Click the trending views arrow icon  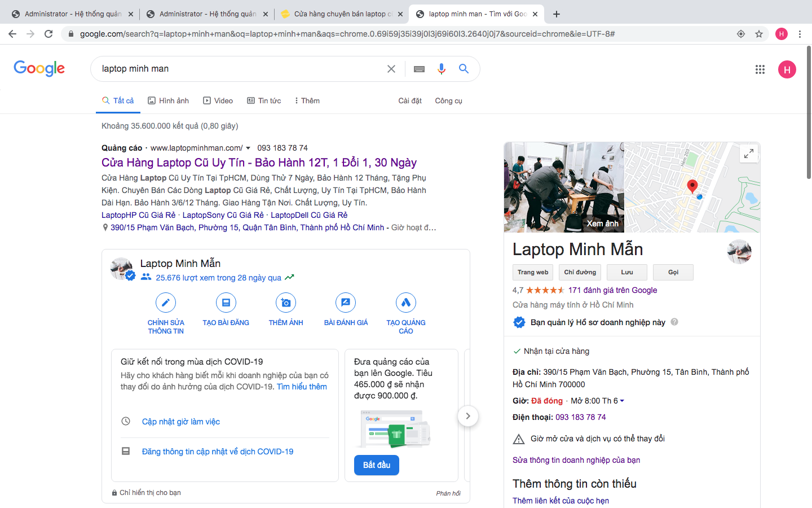(x=290, y=278)
